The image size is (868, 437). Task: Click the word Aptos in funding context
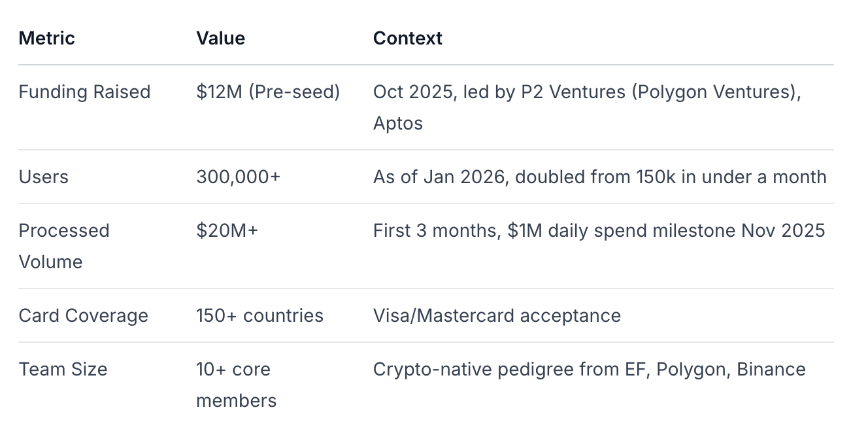(x=397, y=124)
